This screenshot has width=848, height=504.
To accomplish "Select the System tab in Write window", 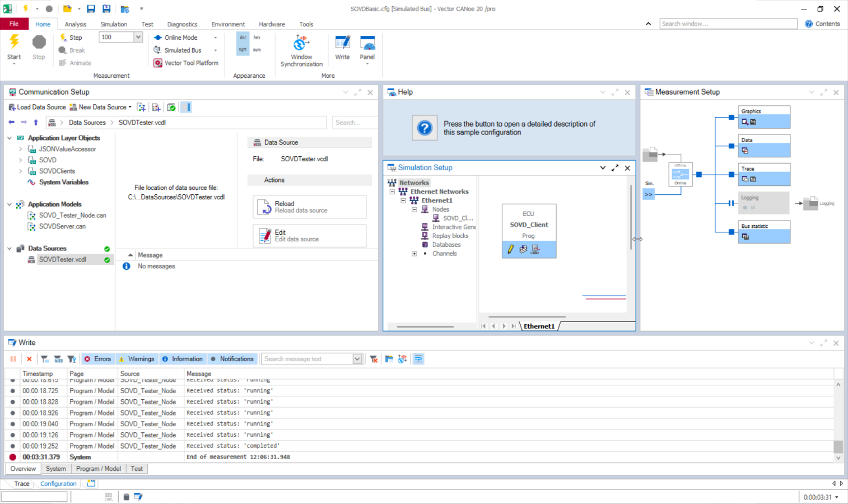I will [x=56, y=469].
